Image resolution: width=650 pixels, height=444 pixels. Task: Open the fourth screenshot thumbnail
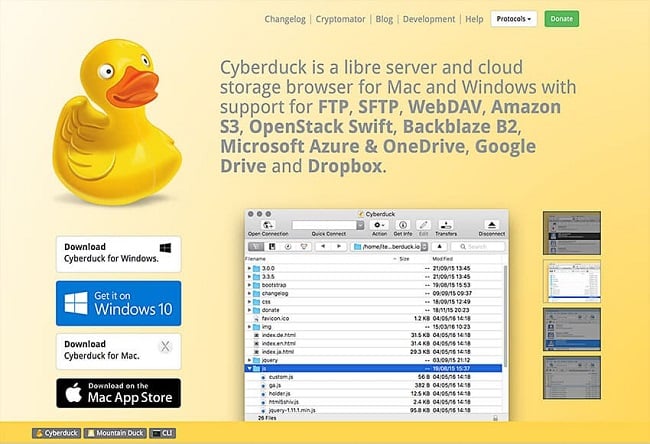(x=572, y=377)
